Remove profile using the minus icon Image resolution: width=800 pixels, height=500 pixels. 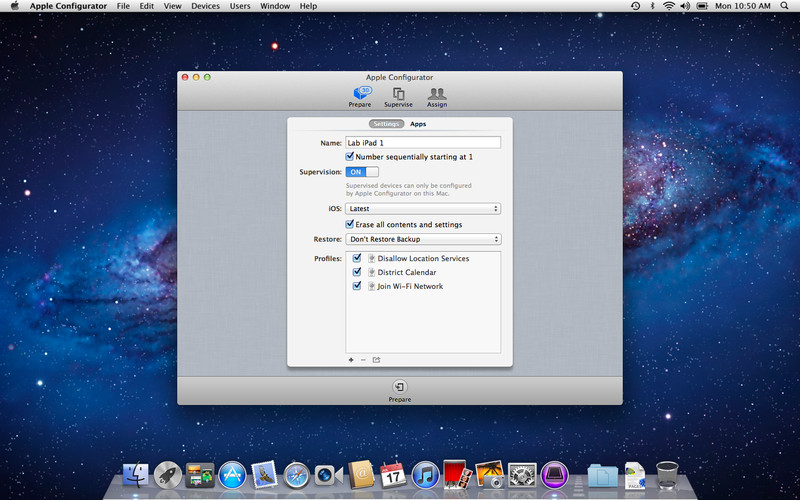click(363, 360)
